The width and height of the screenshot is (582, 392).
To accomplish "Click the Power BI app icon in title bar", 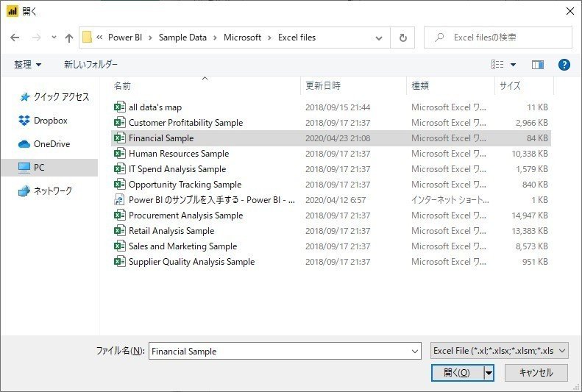I will click(13, 11).
